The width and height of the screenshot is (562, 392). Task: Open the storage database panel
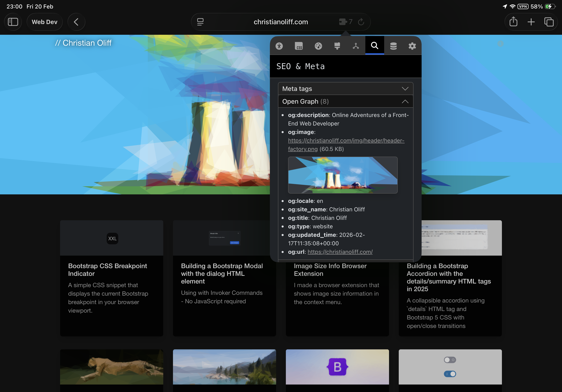pos(394,46)
